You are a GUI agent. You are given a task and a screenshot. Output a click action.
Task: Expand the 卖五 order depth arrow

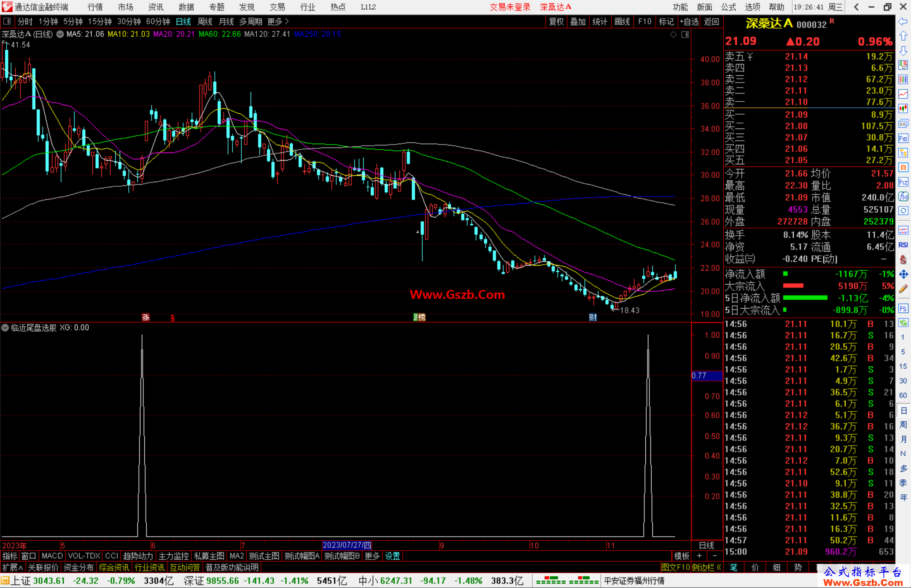750,56
